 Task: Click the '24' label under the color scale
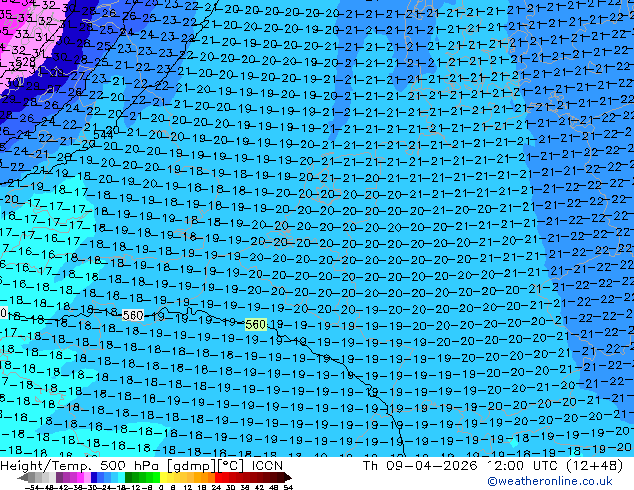(216, 487)
